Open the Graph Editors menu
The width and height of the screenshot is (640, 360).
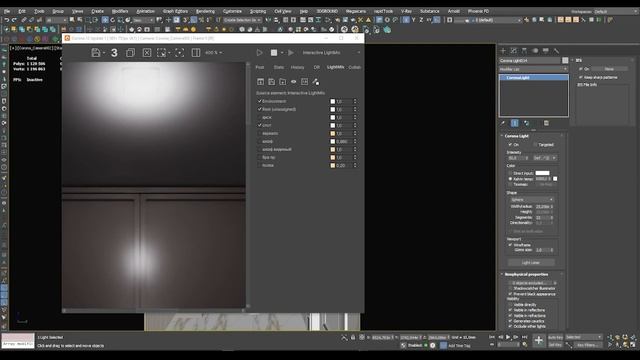click(x=175, y=11)
